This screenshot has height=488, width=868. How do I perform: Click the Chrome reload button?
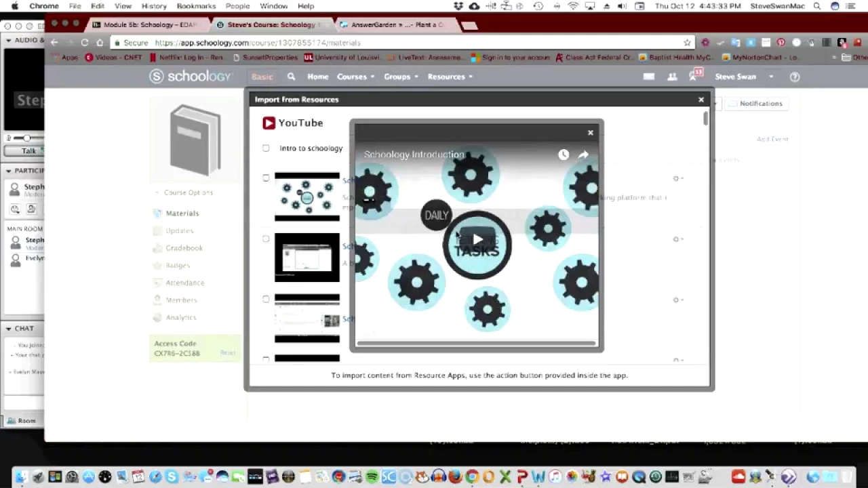click(x=84, y=42)
